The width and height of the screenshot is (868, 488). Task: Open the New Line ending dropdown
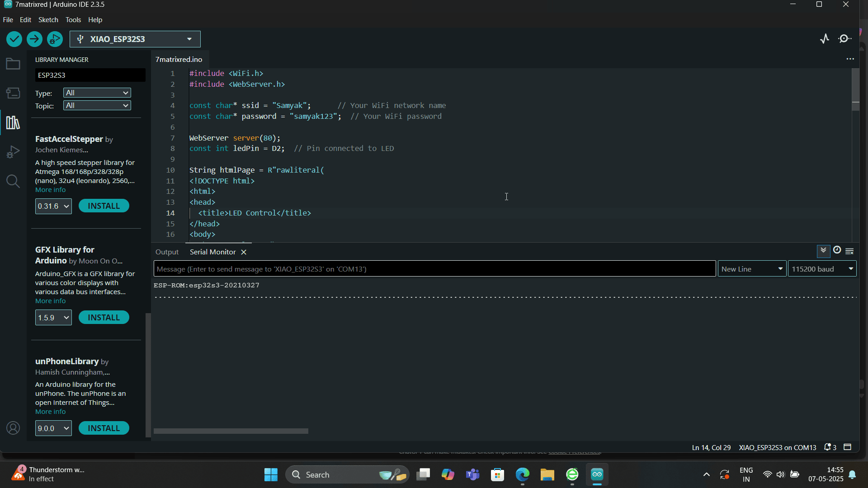point(752,269)
